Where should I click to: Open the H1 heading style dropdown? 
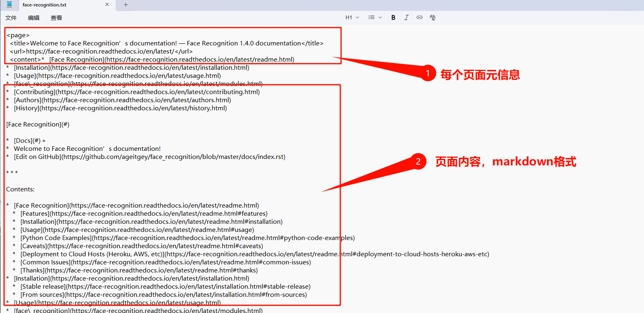pos(352,17)
